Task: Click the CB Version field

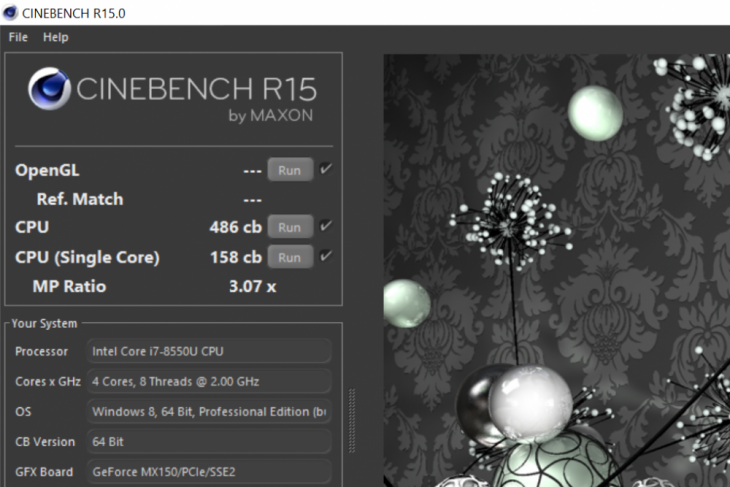Action: [x=209, y=441]
